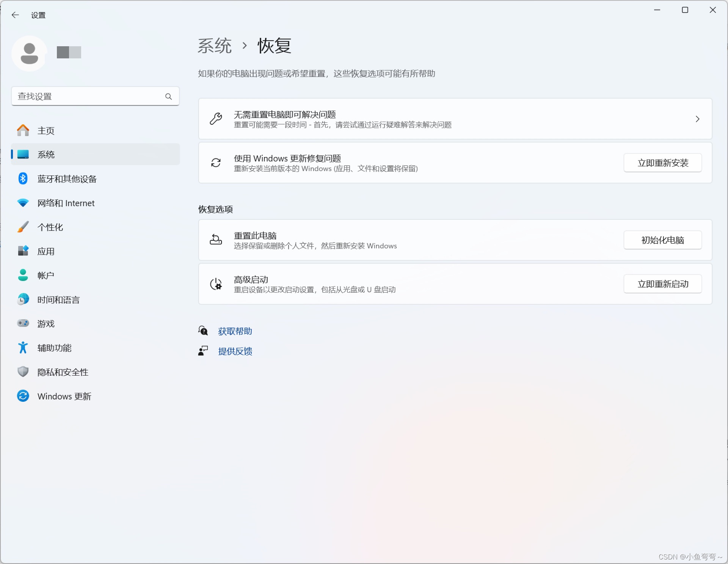Viewport: 728px width, 564px height.
Task: Click the 游戏 gamepad icon
Action: (23, 323)
